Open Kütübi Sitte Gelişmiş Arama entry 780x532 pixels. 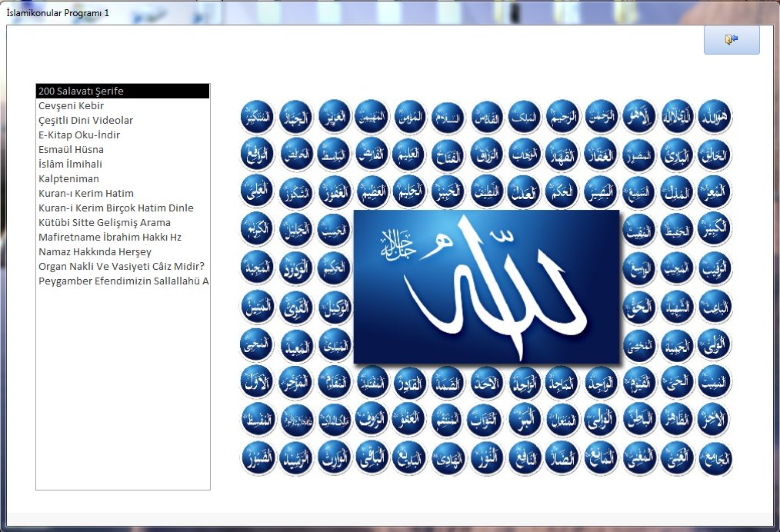coord(105,223)
